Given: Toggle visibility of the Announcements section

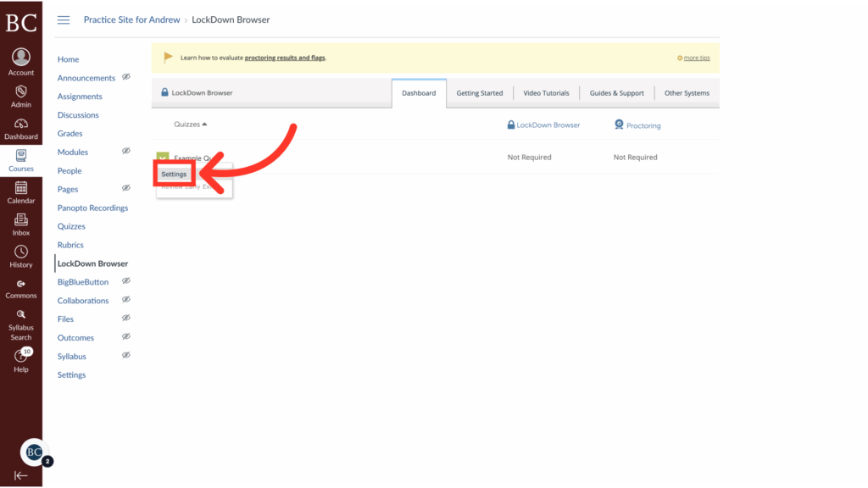Looking at the screenshot, I should click(x=127, y=77).
